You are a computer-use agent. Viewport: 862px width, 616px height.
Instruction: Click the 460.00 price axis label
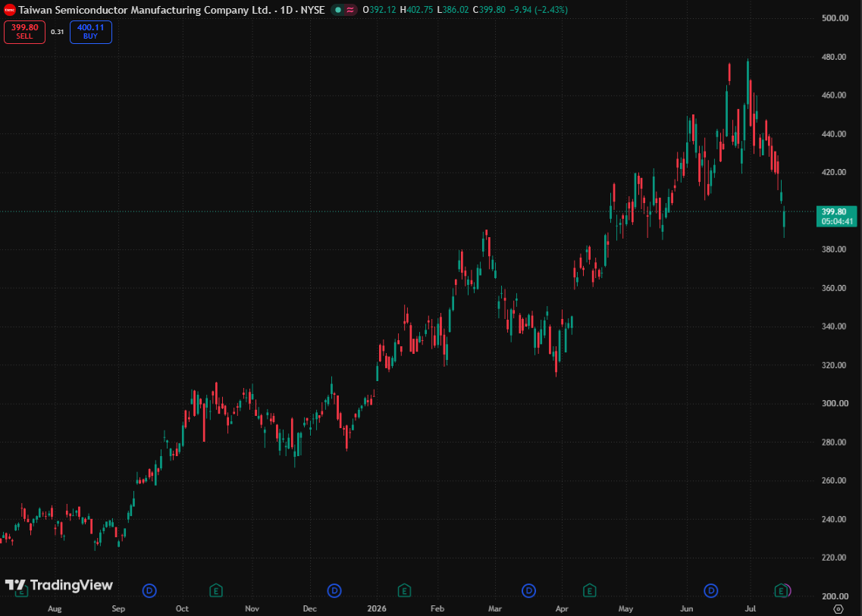pyautogui.click(x=835, y=95)
